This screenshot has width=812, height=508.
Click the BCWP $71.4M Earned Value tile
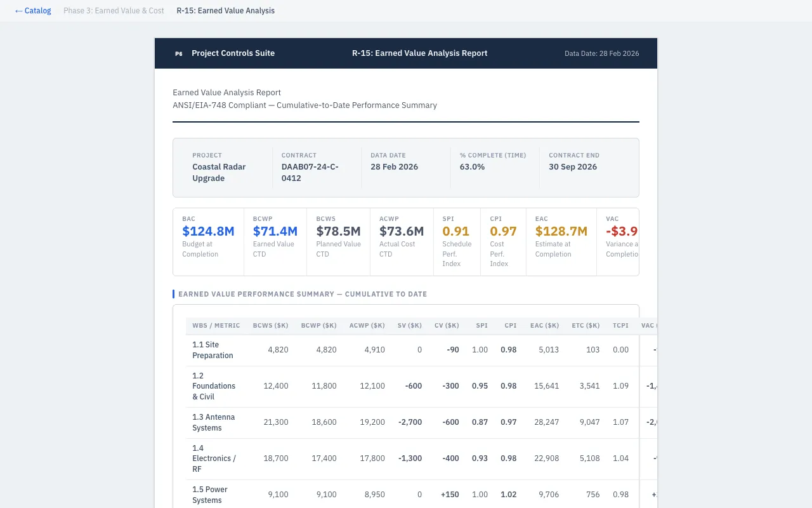point(275,241)
